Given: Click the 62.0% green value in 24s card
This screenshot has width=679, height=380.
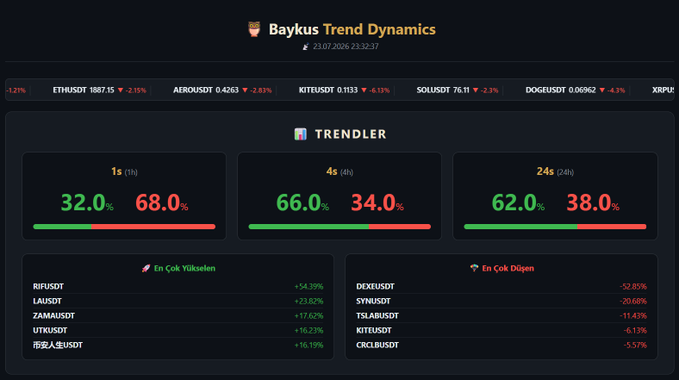Looking at the screenshot, I should pyautogui.click(x=518, y=203).
